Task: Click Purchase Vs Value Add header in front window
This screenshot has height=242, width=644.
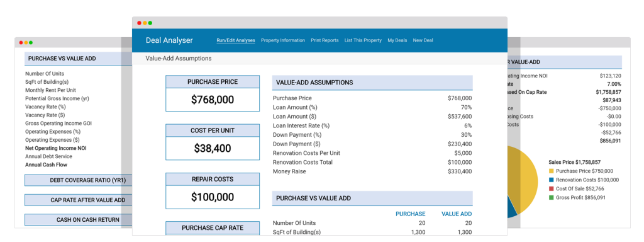Action: 372,198
